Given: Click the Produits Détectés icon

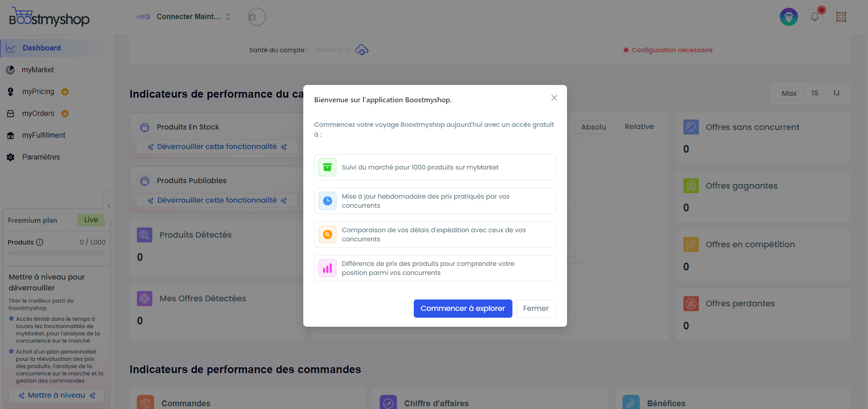Looking at the screenshot, I should pos(145,235).
